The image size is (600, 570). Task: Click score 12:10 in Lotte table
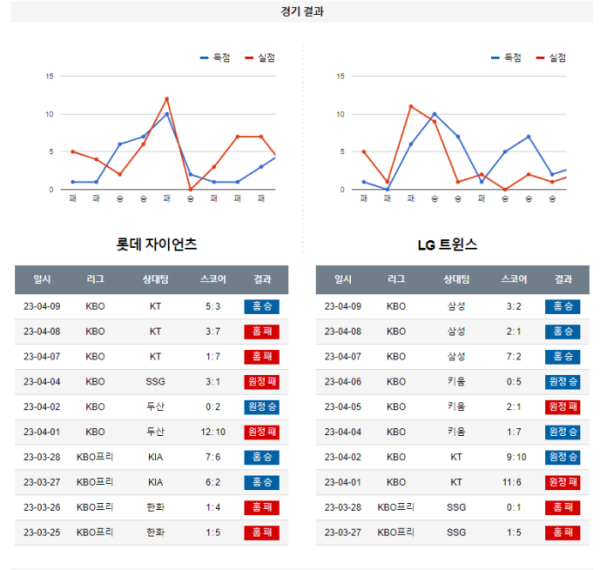[x=213, y=432]
